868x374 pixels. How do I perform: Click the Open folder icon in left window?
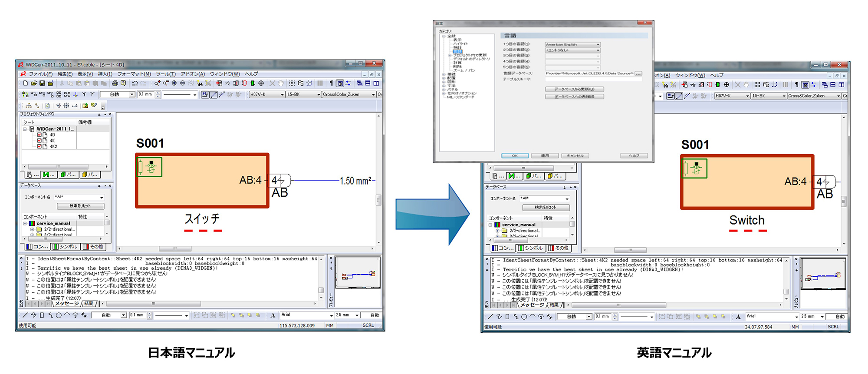tap(33, 83)
